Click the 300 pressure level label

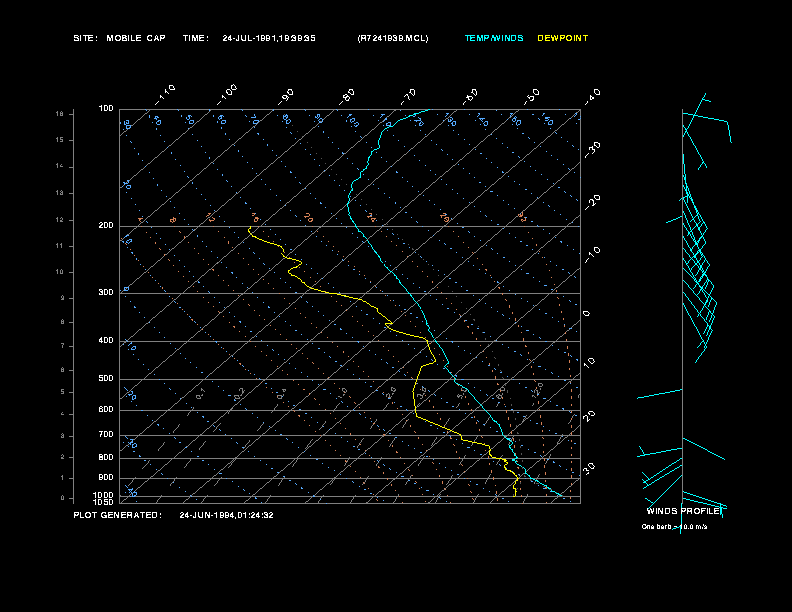pos(106,293)
